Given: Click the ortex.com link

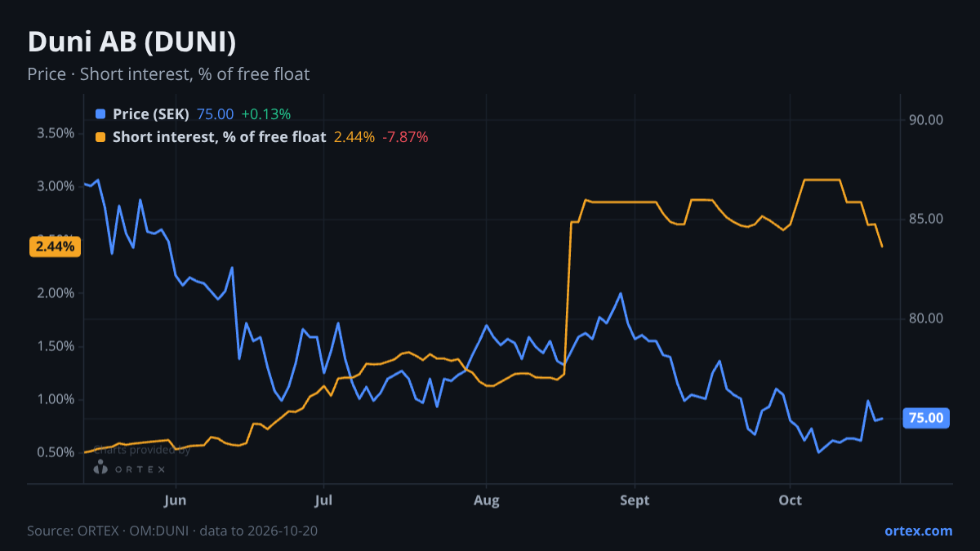Looking at the screenshot, I should (919, 531).
